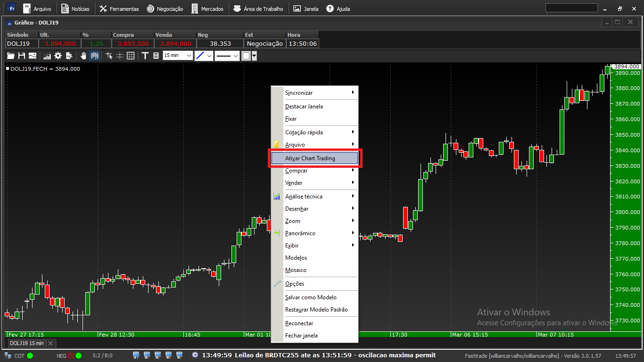644x362 pixels.
Task: Open the Área de Trabalho menu
Action: 258,8
